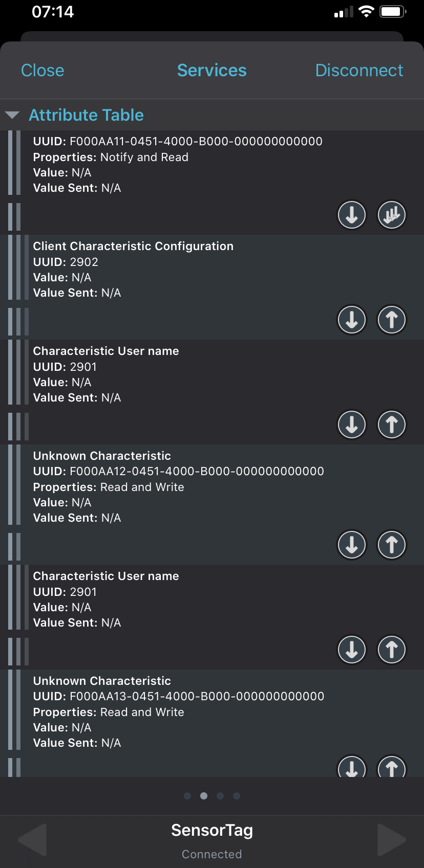Viewport: 424px width, 868px height.
Task: Write first Characteristic User name descriptor
Action: tap(392, 425)
